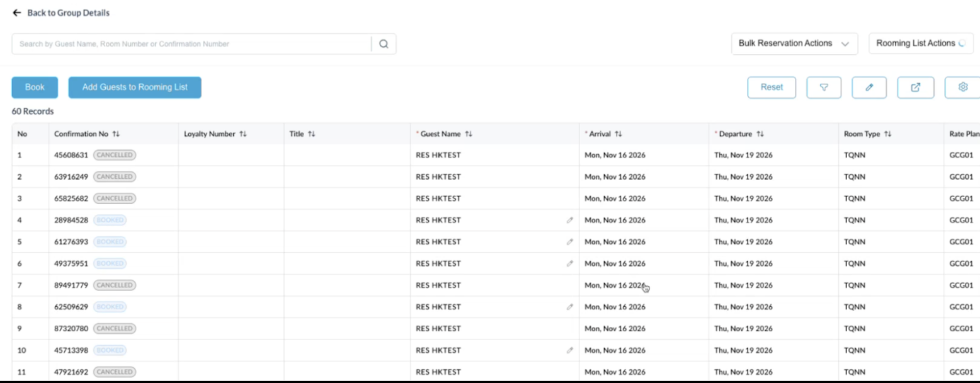
Task: Open table settings gear icon
Action: pos(962,88)
